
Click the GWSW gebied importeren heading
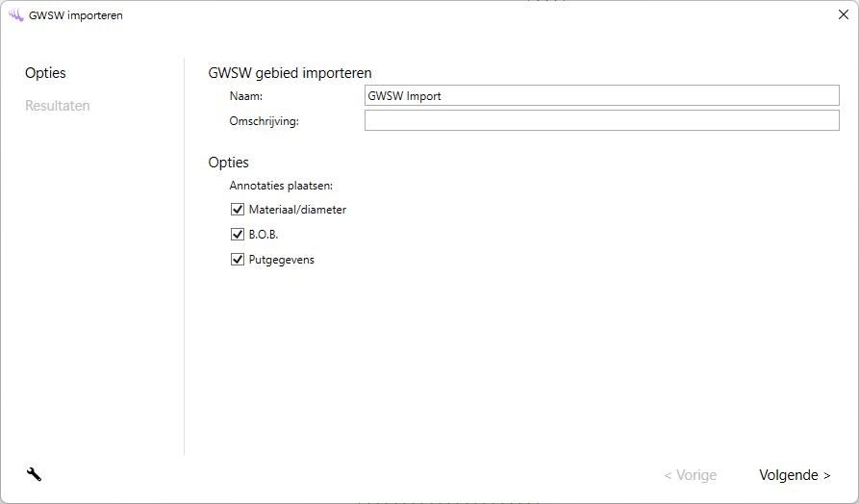[290, 73]
